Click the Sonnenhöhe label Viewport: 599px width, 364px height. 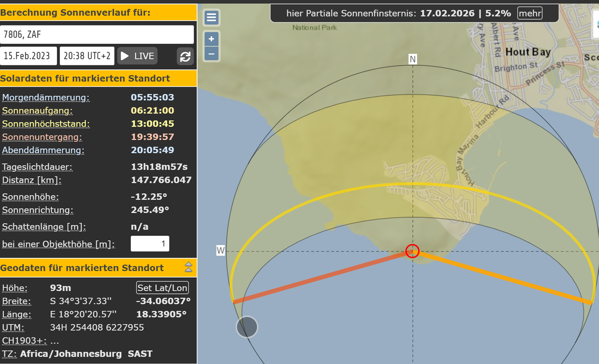(x=30, y=196)
